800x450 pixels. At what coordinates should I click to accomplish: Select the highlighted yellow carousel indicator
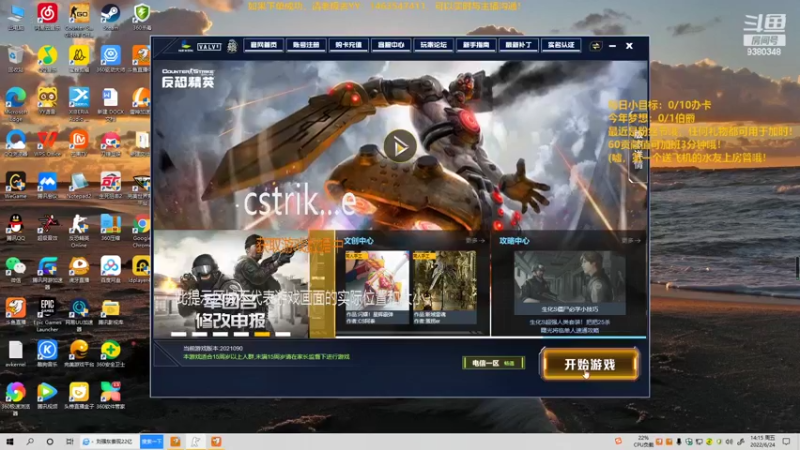point(262,334)
